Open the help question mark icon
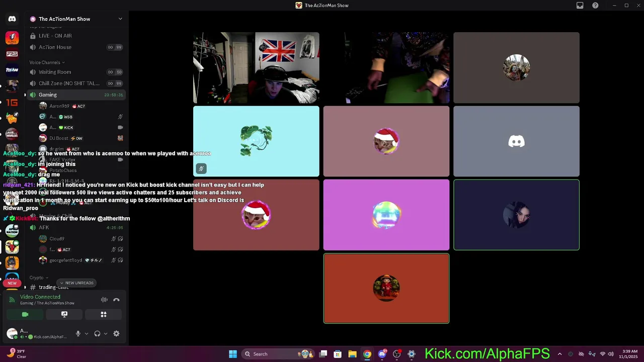Image resolution: width=644 pixels, height=362 pixels. [596, 6]
